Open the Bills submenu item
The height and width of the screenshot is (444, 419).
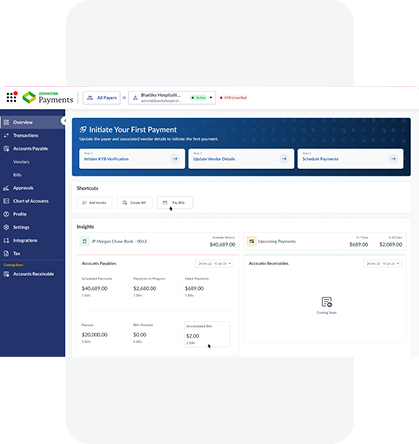pyautogui.click(x=17, y=175)
